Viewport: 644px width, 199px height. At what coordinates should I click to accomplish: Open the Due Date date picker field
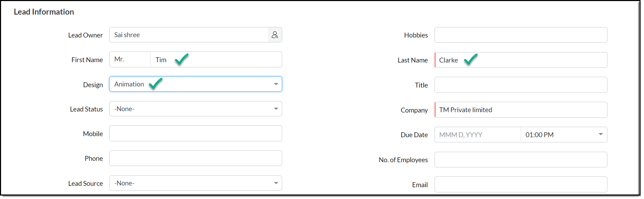477,135
